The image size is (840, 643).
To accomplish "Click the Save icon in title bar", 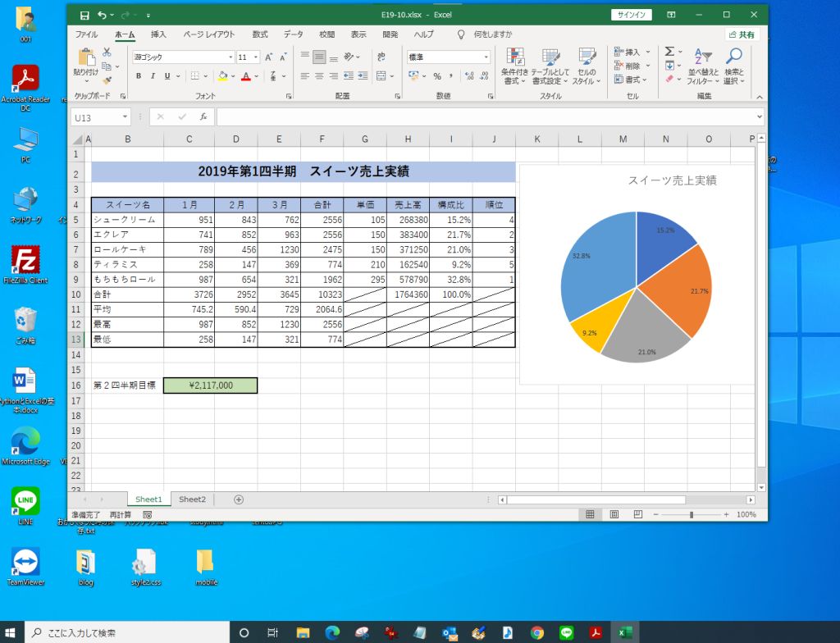I will coord(84,15).
